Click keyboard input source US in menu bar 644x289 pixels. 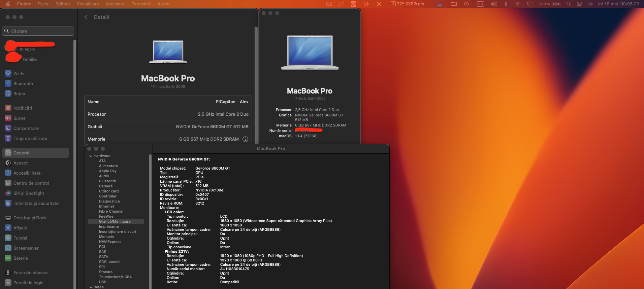tap(480, 4)
